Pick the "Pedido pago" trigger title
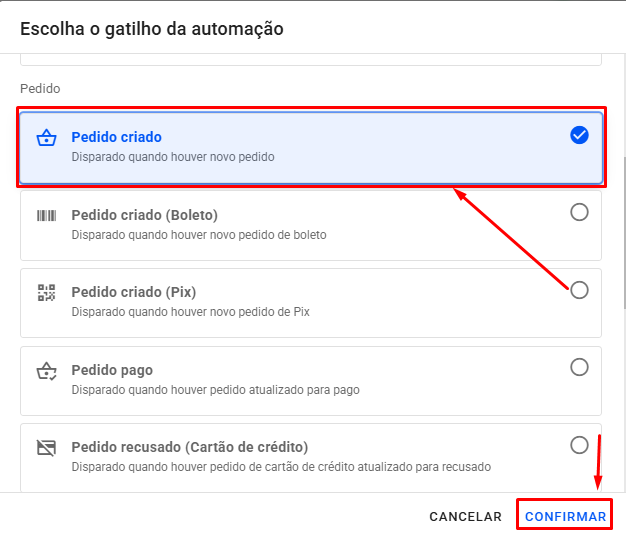The width and height of the screenshot is (626, 538). pyautogui.click(x=112, y=370)
